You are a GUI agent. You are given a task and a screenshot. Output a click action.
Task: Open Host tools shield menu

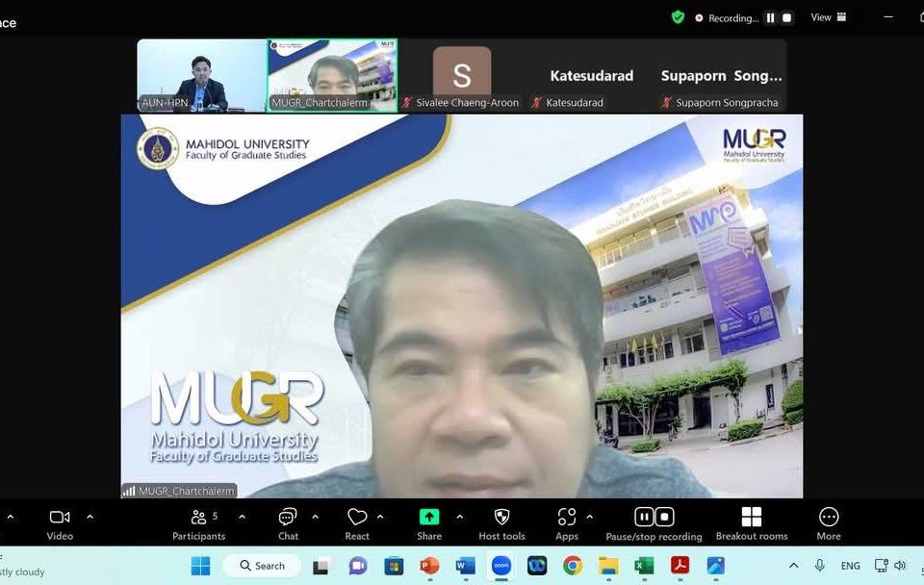coord(501,523)
